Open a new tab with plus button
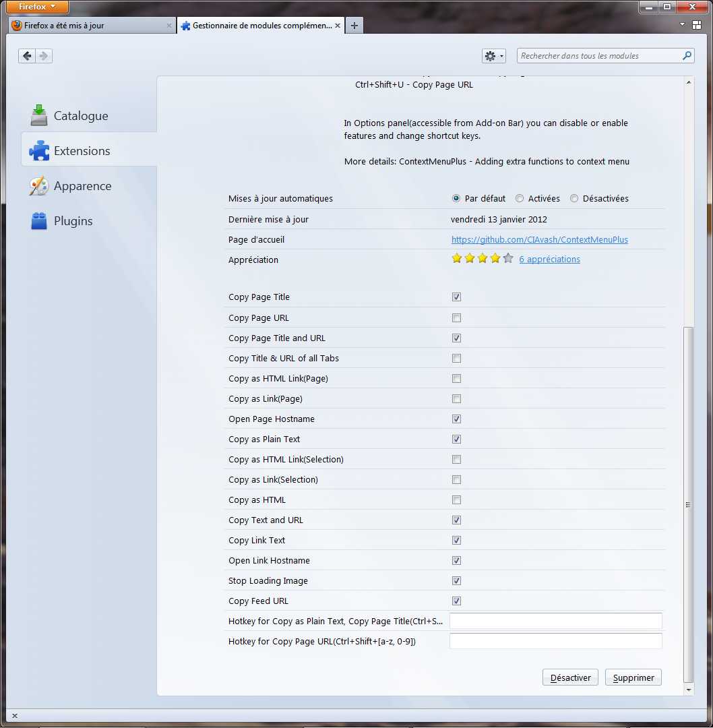Viewport: 713px width, 728px height. 354,26
